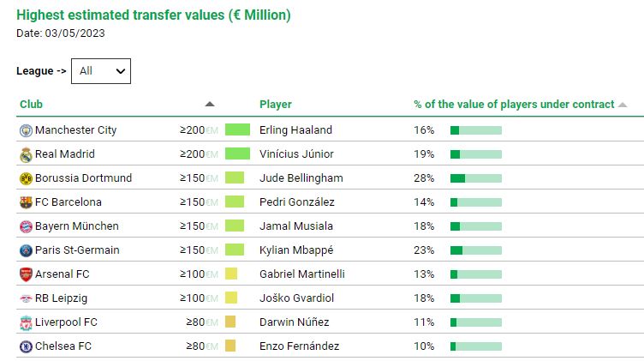The image size is (644, 361).
Task: Click the Arsenal FC crest icon
Action: (26, 274)
